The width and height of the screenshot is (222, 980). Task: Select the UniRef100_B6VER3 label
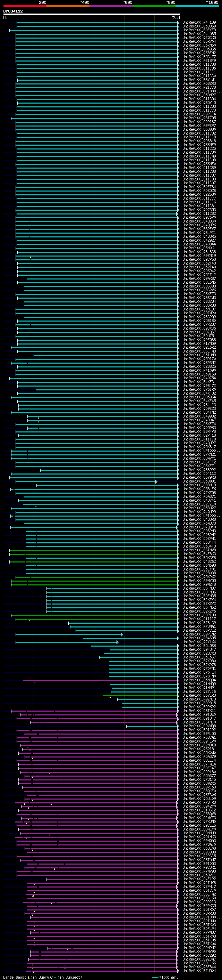point(199,695)
